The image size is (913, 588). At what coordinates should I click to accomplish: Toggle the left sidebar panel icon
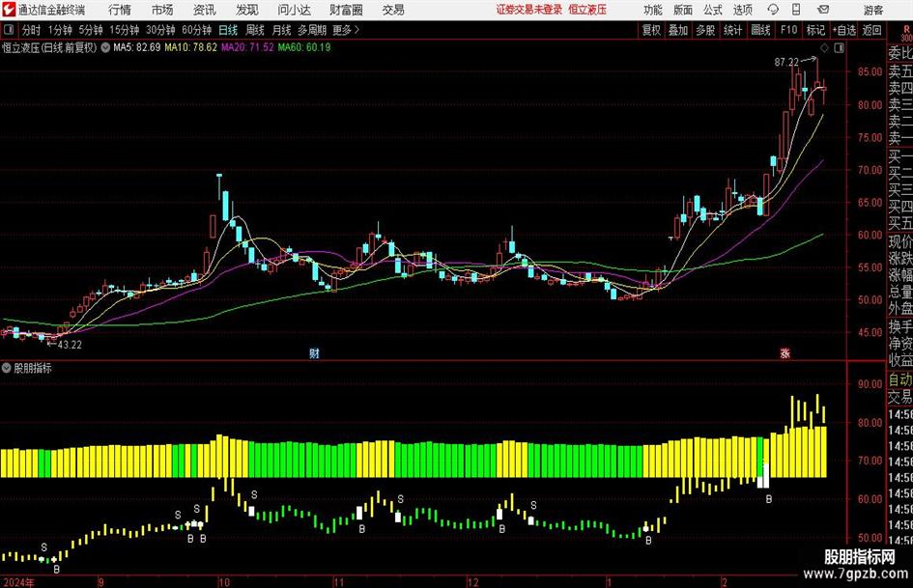click(x=9, y=30)
